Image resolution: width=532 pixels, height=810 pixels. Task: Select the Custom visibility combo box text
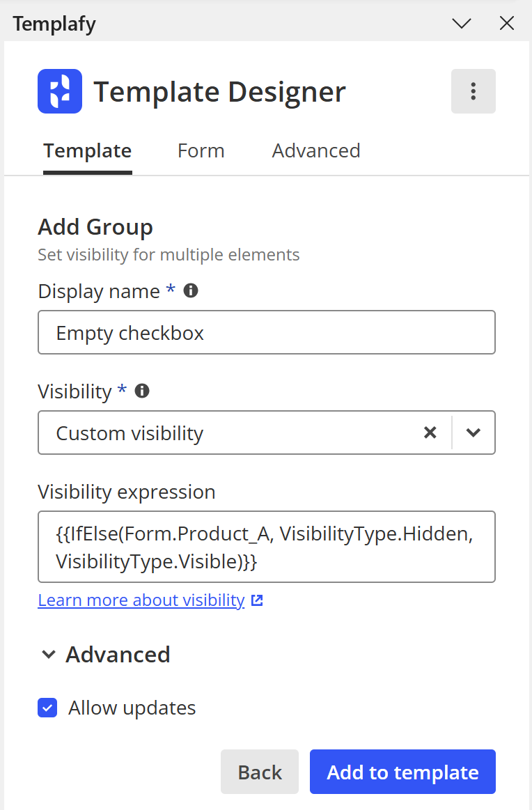pos(130,433)
